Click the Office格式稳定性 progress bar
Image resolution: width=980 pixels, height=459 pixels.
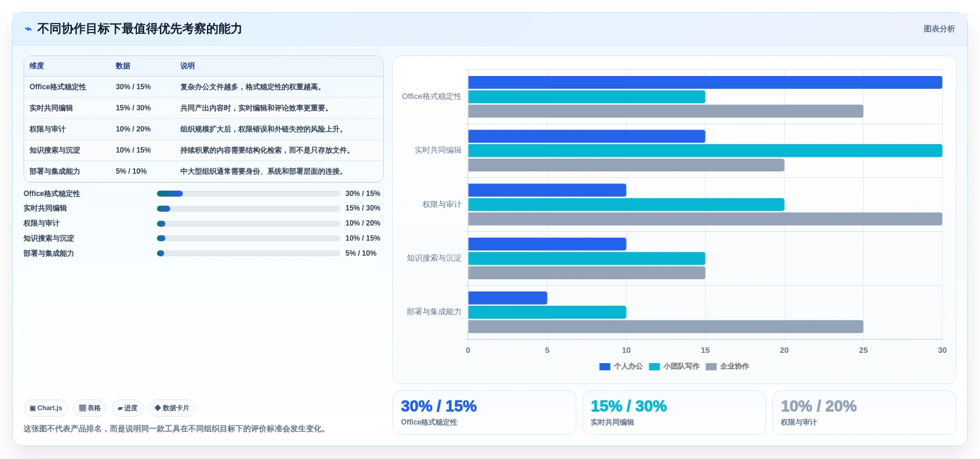point(248,194)
